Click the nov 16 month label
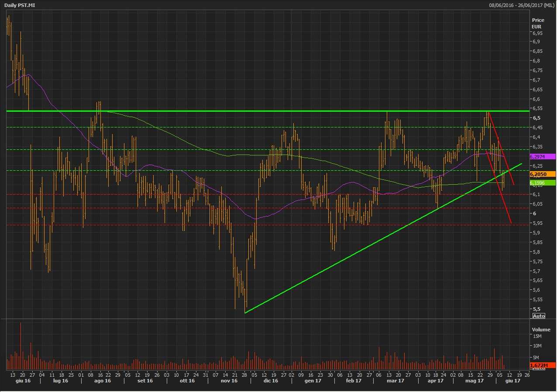The image size is (557, 392). 229,381
